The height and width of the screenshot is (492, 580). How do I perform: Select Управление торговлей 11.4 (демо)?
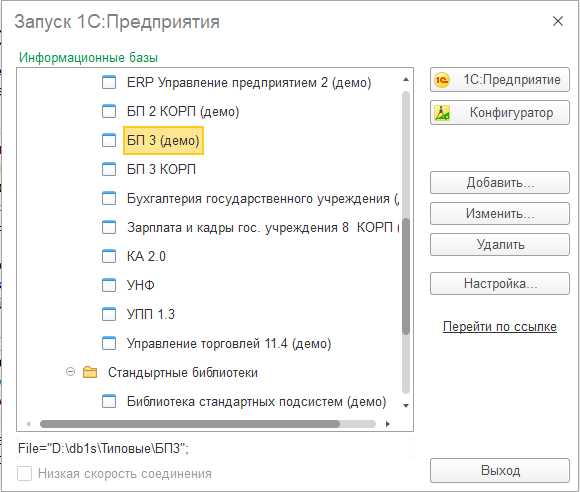click(229, 343)
